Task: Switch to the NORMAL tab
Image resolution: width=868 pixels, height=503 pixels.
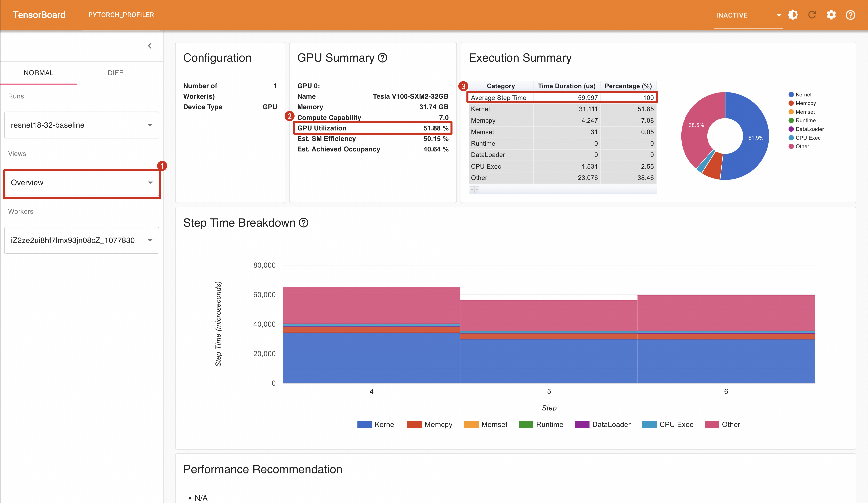Action: [39, 73]
